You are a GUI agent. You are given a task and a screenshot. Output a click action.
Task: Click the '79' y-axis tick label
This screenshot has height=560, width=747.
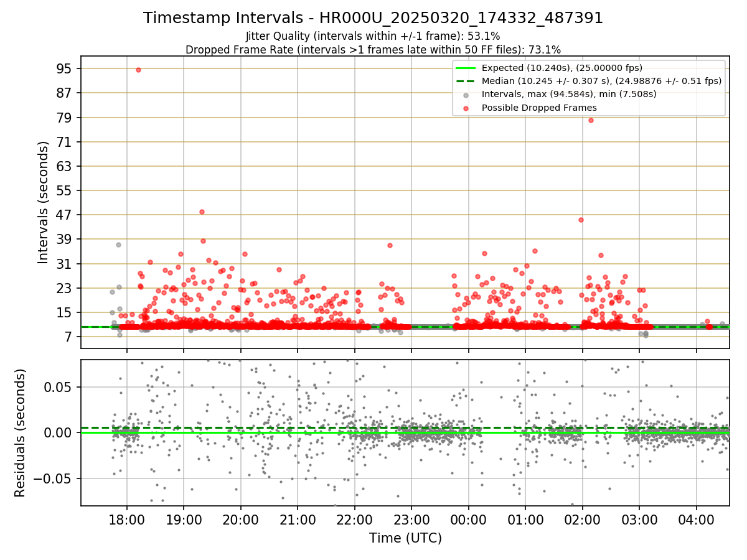coord(65,118)
